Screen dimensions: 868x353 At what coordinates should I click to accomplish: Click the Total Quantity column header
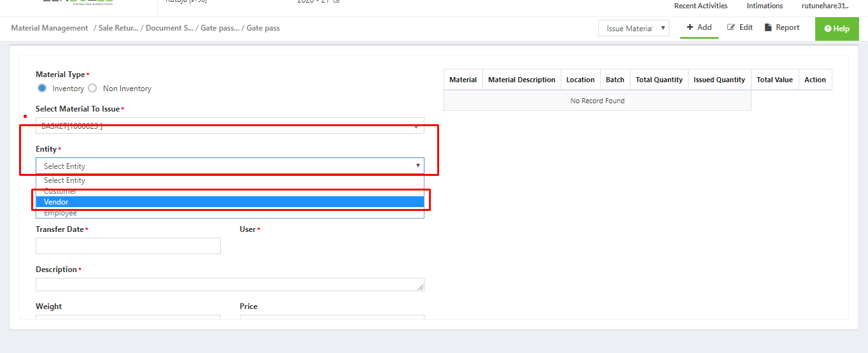(659, 80)
